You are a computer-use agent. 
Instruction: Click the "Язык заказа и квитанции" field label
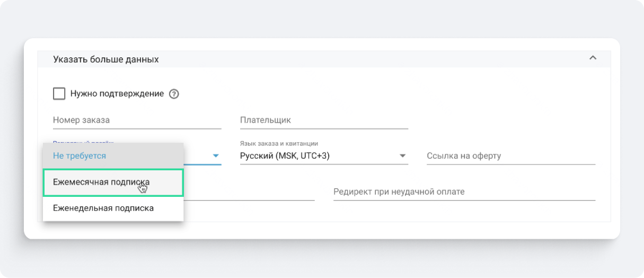[279, 143]
